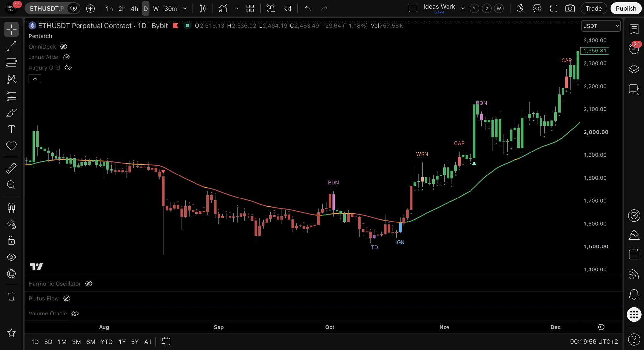Collapse the indicator legend list
The height and width of the screenshot is (350, 644).
pos(35,79)
